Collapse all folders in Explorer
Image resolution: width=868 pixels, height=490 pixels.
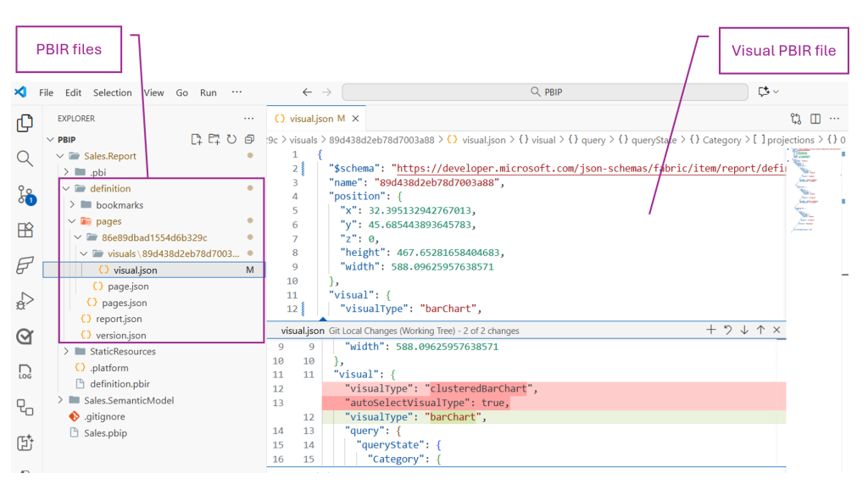click(249, 140)
